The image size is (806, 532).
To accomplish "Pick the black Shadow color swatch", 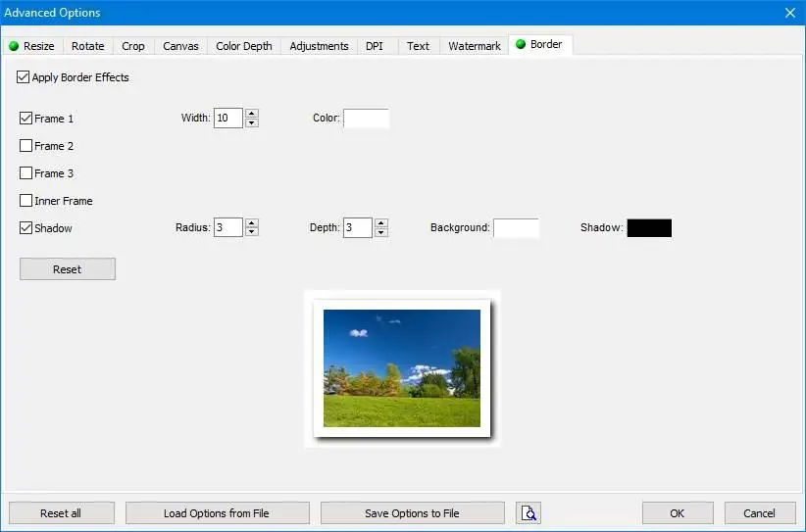I will pyautogui.click(x=649, y=228).
